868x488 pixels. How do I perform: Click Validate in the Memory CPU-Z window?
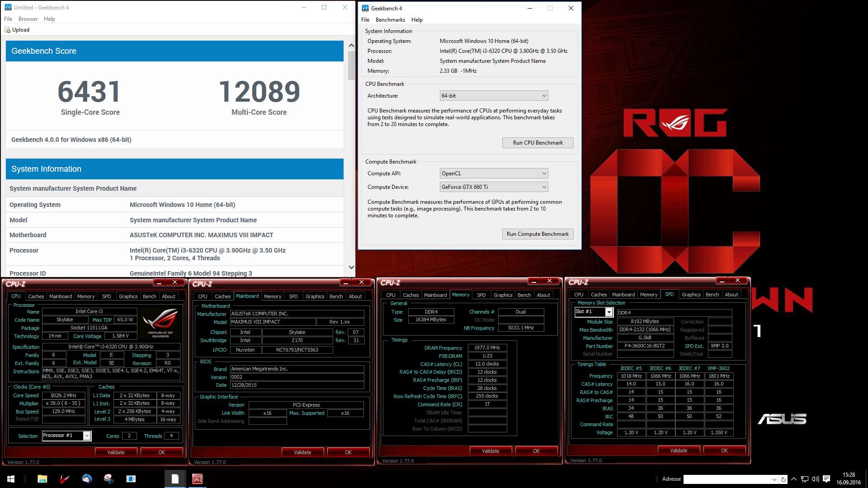[491, 451]
